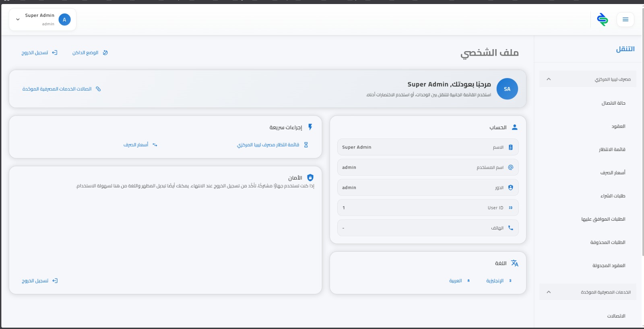The image size is (644, 329).
Task: Click logout button in the الأمان card
Action: pyautogui.click(x=39, y=281)
